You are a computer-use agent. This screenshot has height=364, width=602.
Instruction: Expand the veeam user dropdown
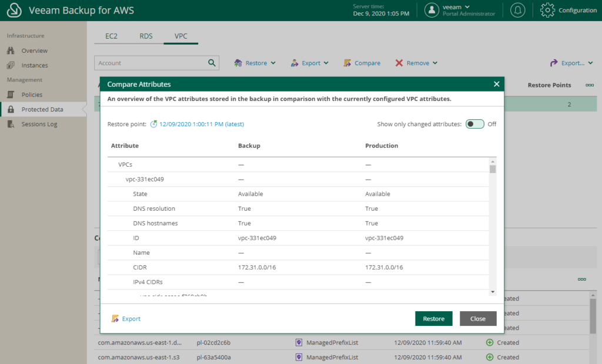pyautogui.click(x=467, y=7)
